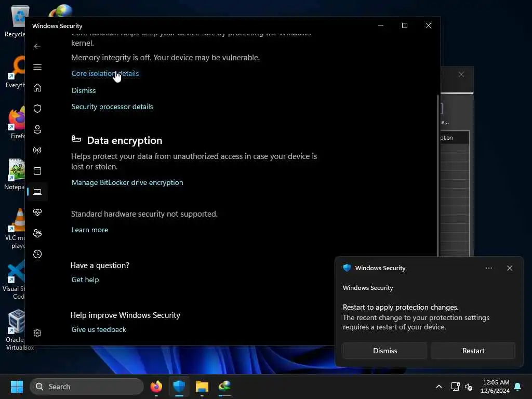Image resolution: width=532 pixels, height=399 pixels.
Task: Open the notification bell icon
Action: 517,387
